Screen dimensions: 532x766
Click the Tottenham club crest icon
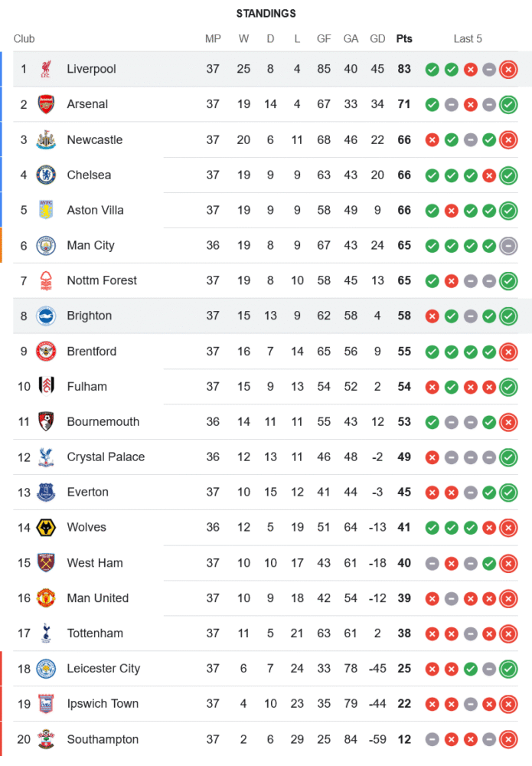tap(46, 633)
